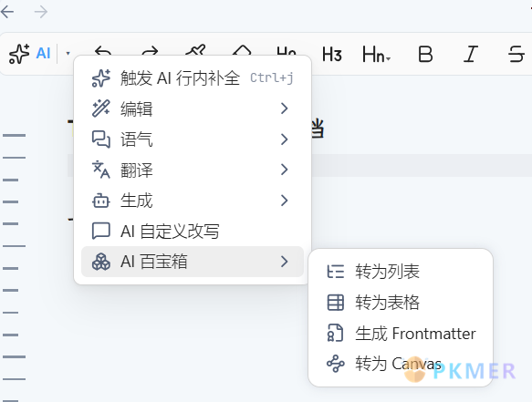
Task: Click the chat bubbles icon beside 语气
Action: click(x=101, y=139)
